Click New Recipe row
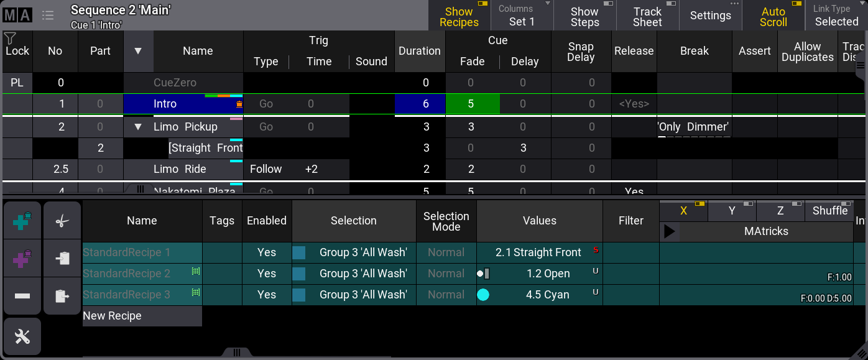 [x=142, y=316]
